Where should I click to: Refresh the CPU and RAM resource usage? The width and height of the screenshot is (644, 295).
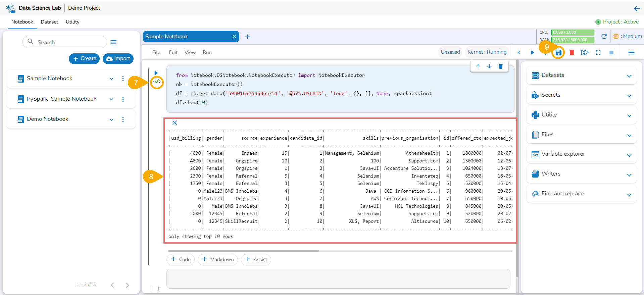604,37
